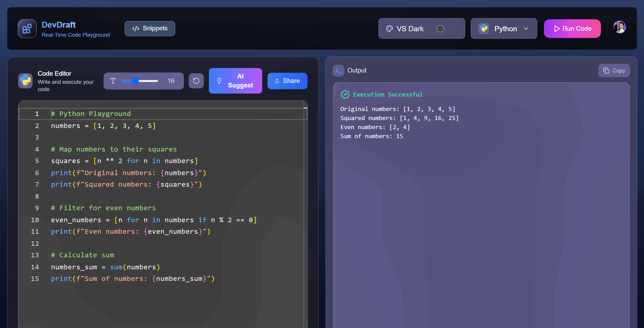This screenshot has height=328, width=644.
Task: Copy the output text
Action: (614, 70)
